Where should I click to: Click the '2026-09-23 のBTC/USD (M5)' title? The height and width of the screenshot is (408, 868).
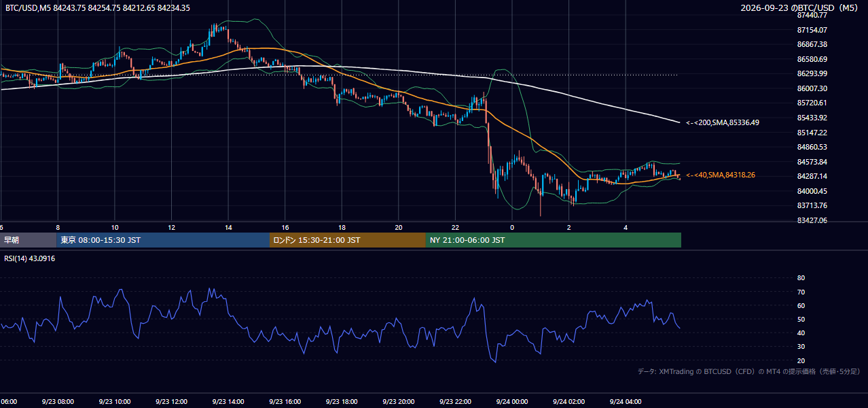pos(800,8)
